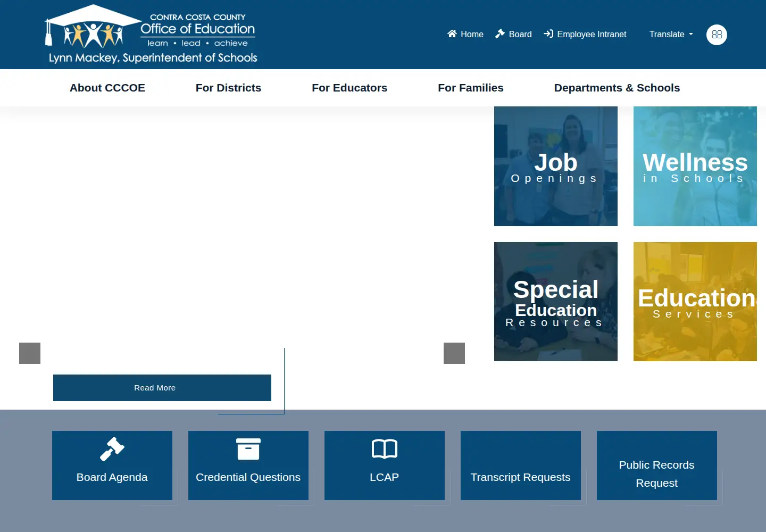Open the round grid icon button in header
The image size is (766, 532).
pyautogui.click(x=717, y=35)
